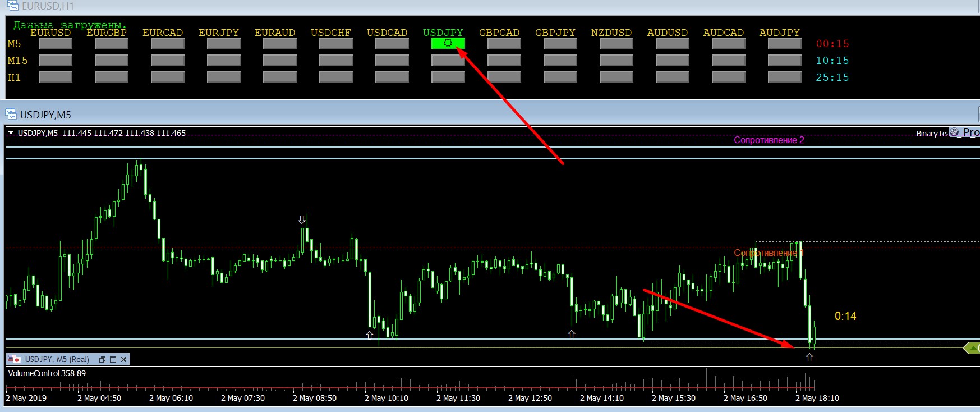
Task: Click the USDJPY,M5 window title icon
Action: point(11,115)
